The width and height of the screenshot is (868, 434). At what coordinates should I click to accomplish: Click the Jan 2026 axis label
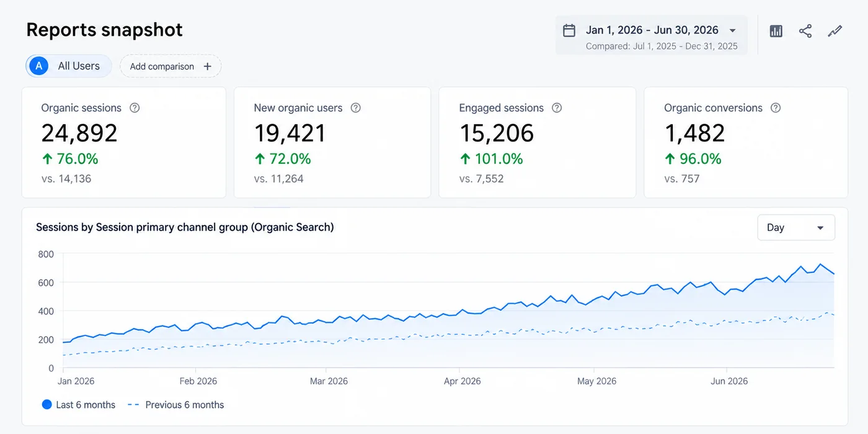[76, 381]
